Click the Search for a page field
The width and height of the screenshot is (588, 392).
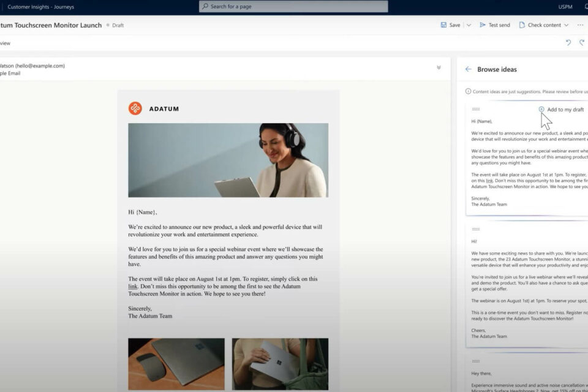pyautogui.click(x=293, y=7)
